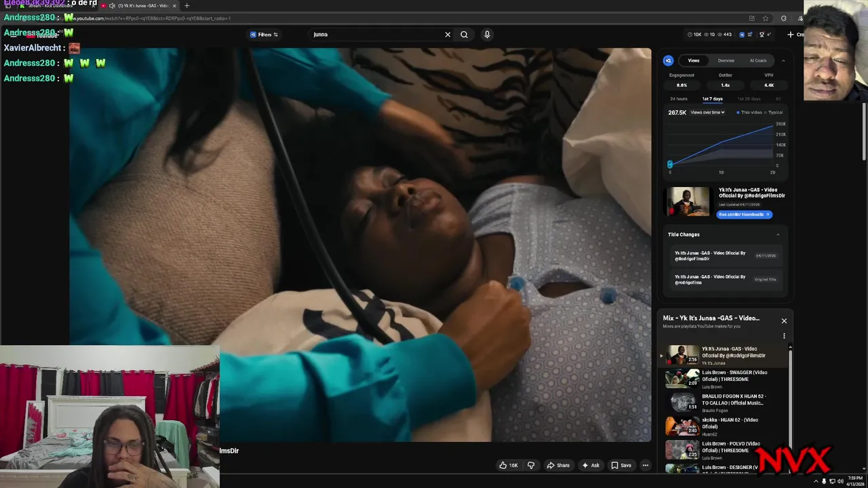
Task: Click the vidIQ trophy icon in header
Action: (762, 35)
